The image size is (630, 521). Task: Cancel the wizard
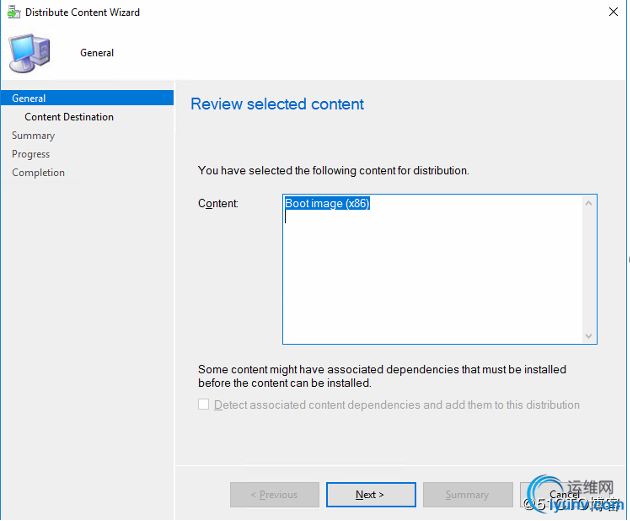point(564,494)
